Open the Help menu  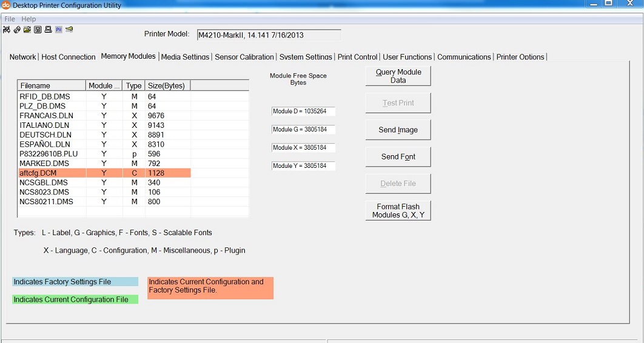(29, 19)
